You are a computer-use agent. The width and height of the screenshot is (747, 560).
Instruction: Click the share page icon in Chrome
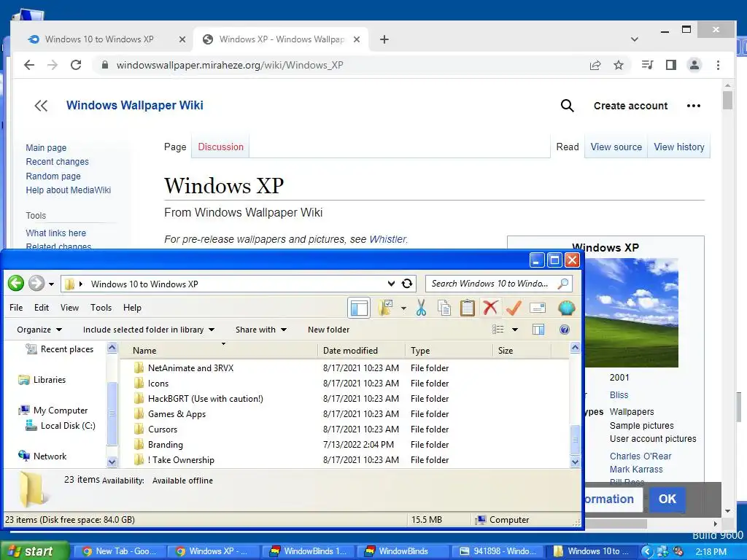pos(595,65)
